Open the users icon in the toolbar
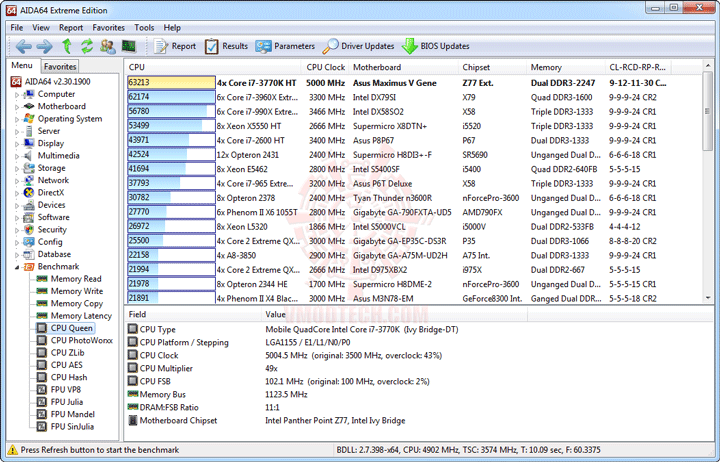Image resolution: width=720 pixels, height=462 pixels. click(x=108, y=46)
